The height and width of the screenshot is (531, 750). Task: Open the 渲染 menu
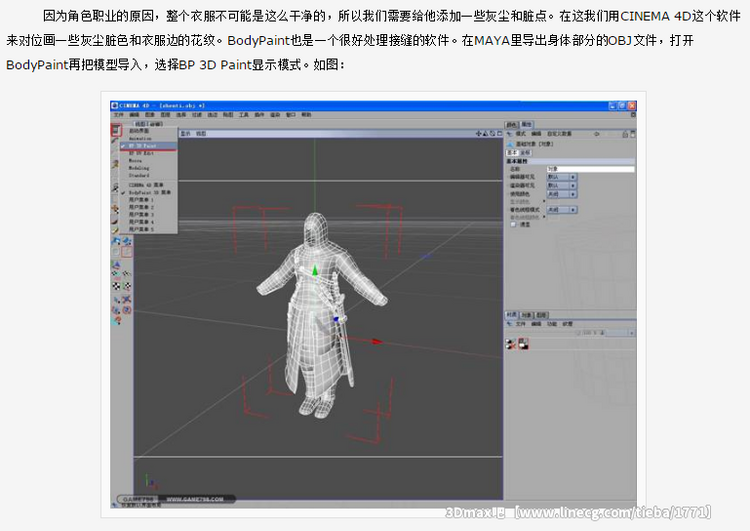(275, 115)
